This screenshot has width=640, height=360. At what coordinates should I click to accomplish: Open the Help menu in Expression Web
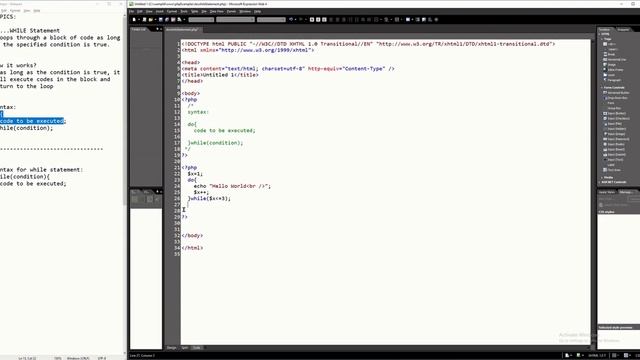(x=258, y=11)
